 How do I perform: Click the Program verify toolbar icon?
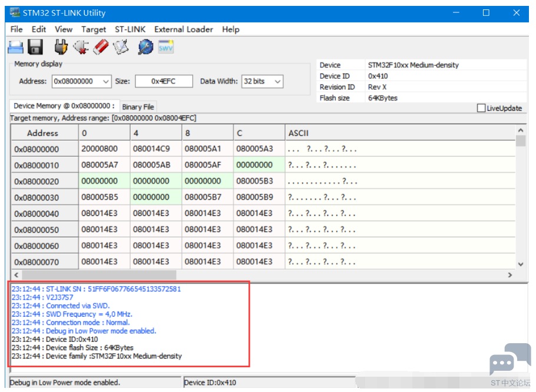(x=121, y=47)
